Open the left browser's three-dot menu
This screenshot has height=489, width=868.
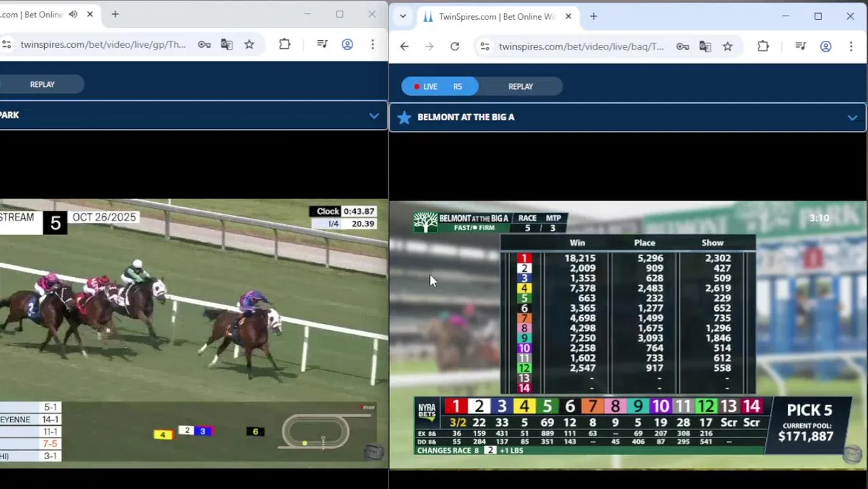pos(372,44)
